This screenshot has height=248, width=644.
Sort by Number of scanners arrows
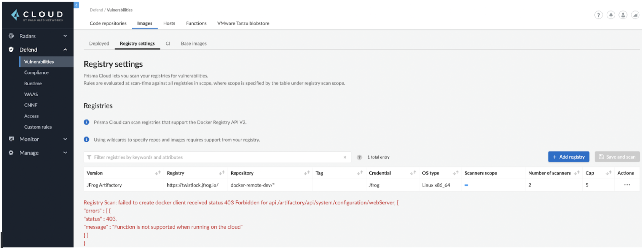click(577, 173)
